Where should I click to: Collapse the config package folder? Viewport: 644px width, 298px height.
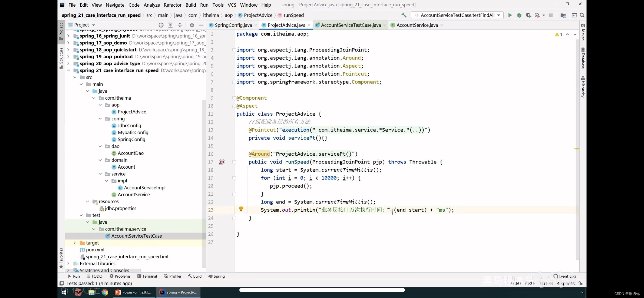click(x=100, y=119)
